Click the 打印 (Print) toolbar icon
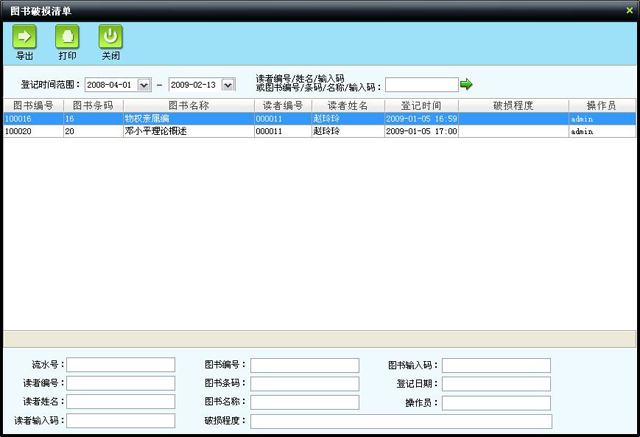This screenshot has width=640, height=437. click(x=67, y=37)
